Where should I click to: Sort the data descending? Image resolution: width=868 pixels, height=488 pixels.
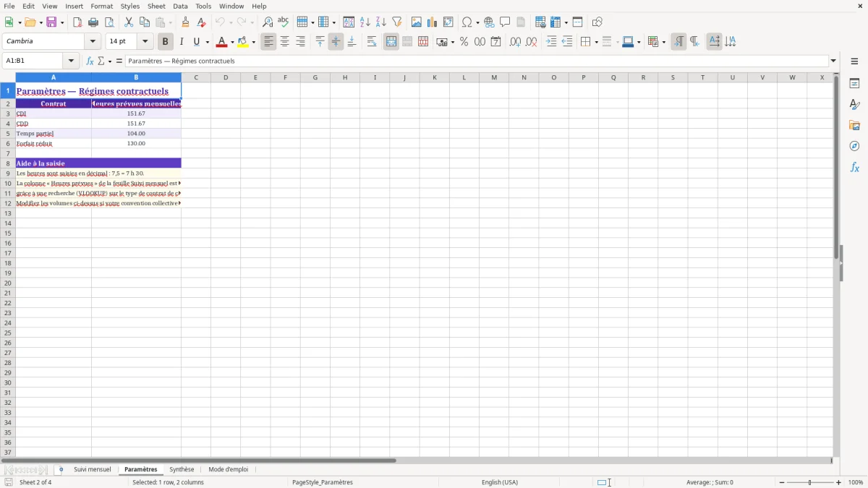(381, 22)
